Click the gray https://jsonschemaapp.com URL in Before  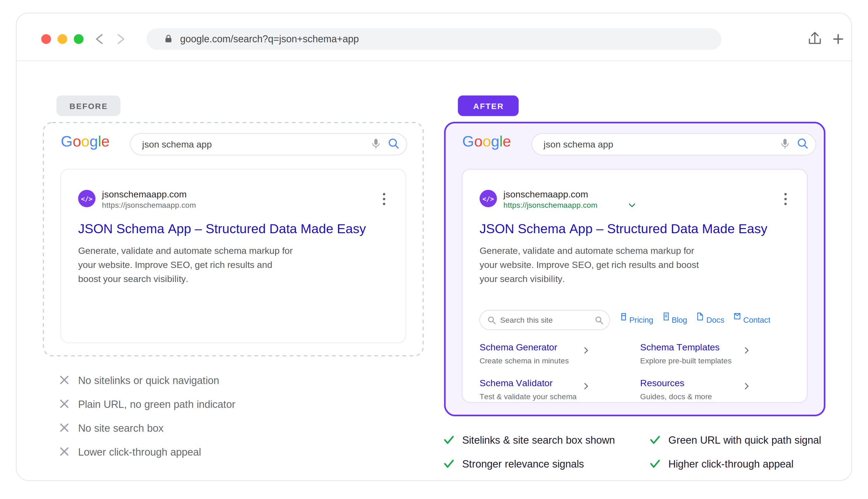click(149, 205)
